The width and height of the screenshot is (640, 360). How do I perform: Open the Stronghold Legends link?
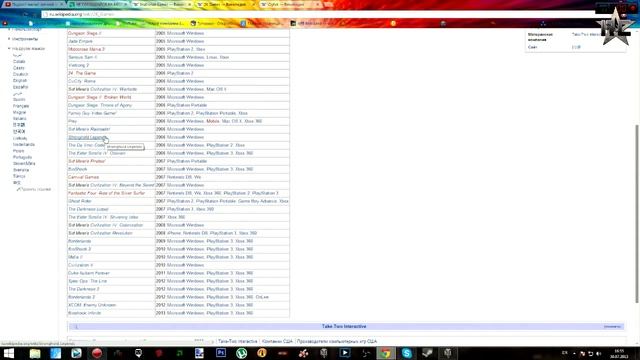click(87, 137)
